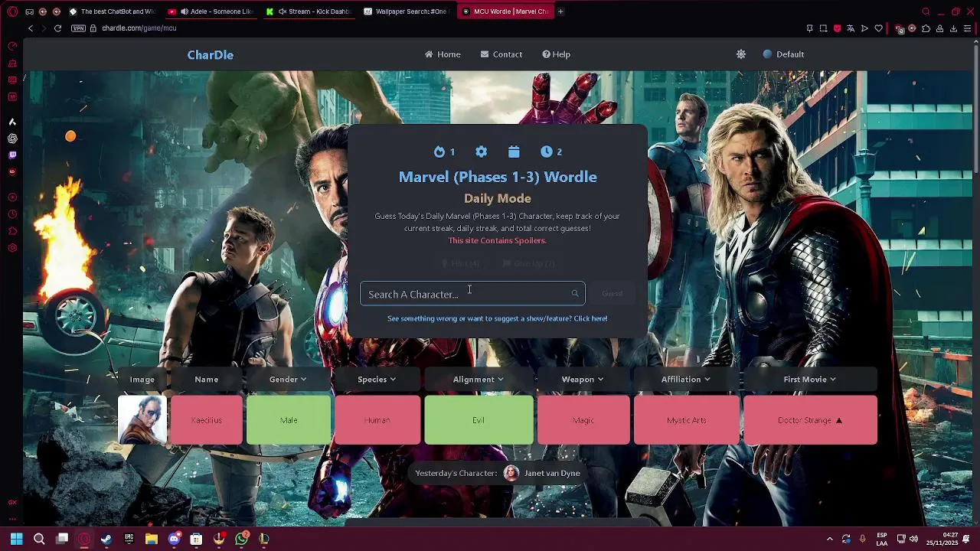This screenshot has width=980, height=551.
Task: Expand the Weapon column dropdown
Action: pyautogui.click(x=583, y=380)
